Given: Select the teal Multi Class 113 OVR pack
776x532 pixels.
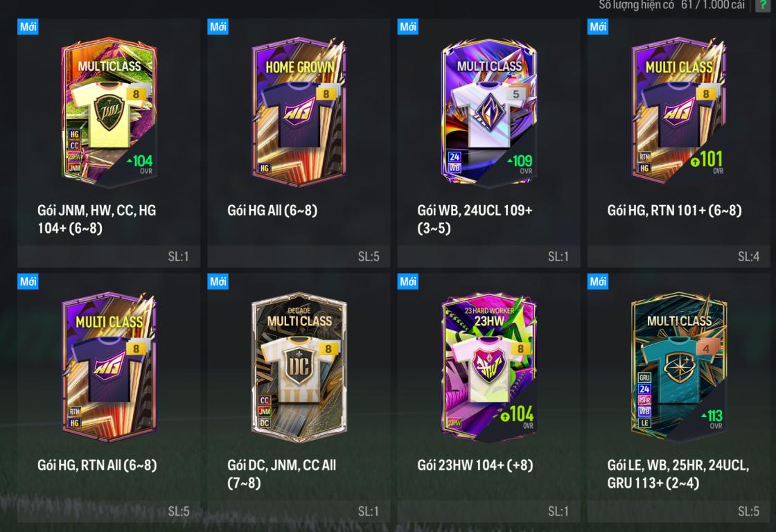Looking at the screenshot, I should coord(679,367).
